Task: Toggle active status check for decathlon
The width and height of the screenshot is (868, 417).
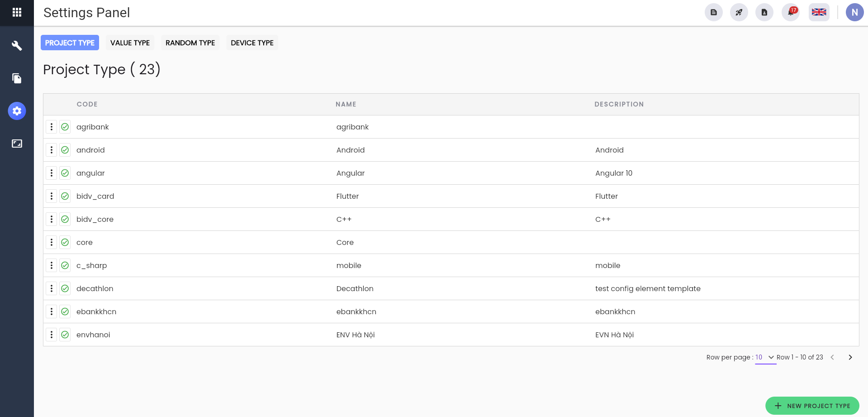Action: [x=65, y=288]
